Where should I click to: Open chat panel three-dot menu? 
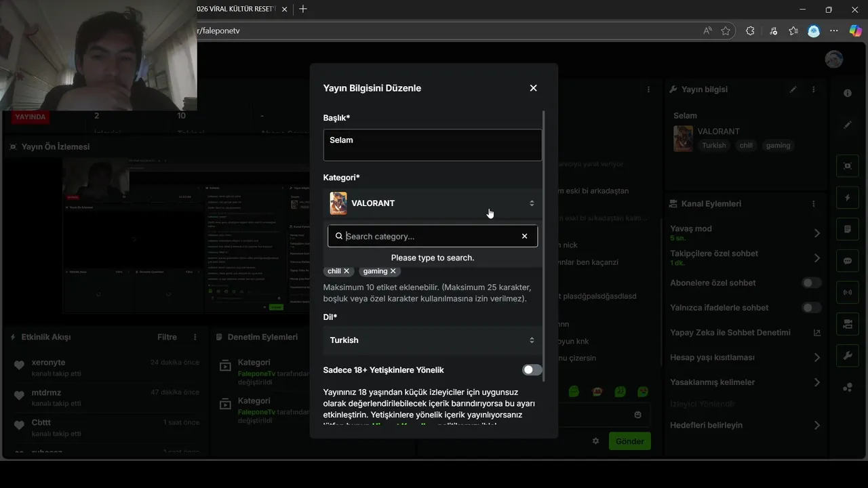pyautogui.click(x=648, y=89)
